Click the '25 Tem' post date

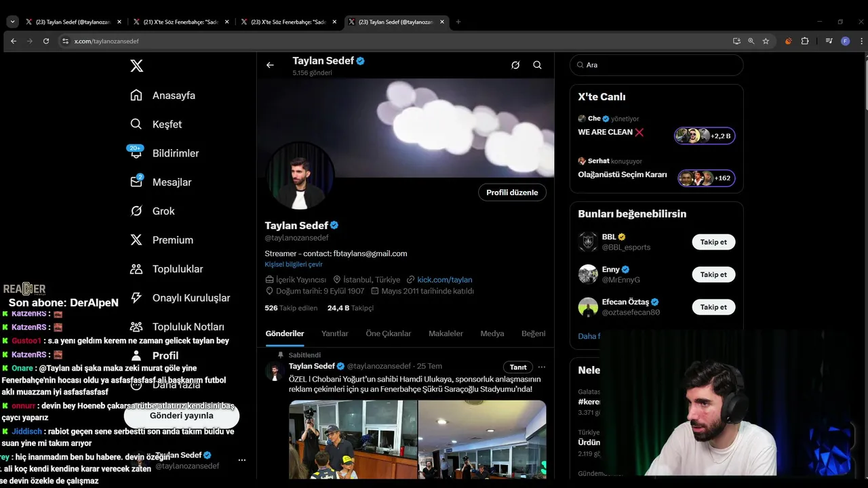429,366
